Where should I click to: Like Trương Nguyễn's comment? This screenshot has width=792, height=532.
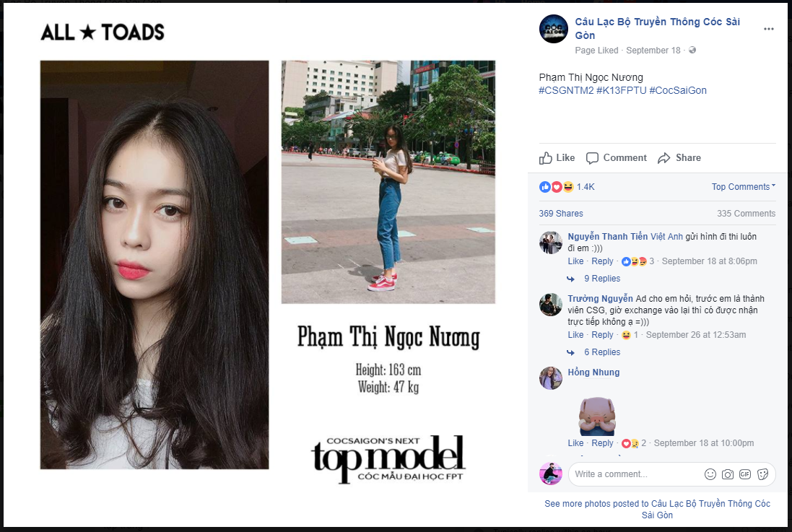(575, 335)
